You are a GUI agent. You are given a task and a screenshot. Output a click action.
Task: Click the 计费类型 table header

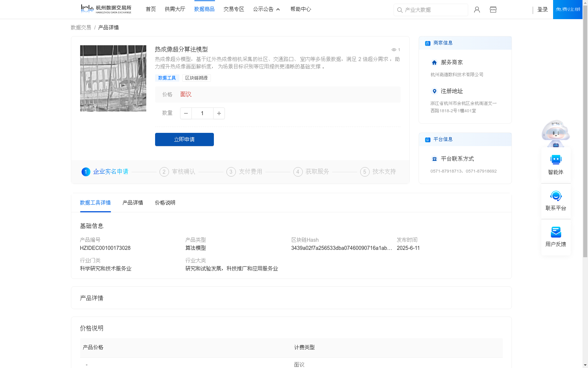(x=304, y=347)
